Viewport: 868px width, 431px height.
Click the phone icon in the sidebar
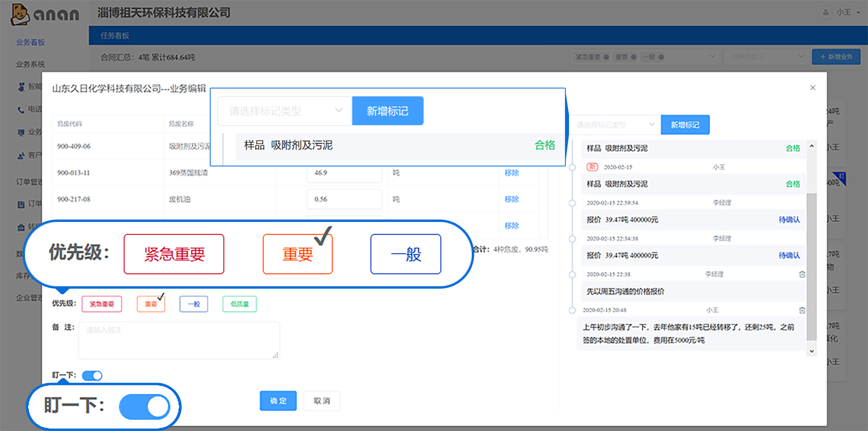pos(21,109)
